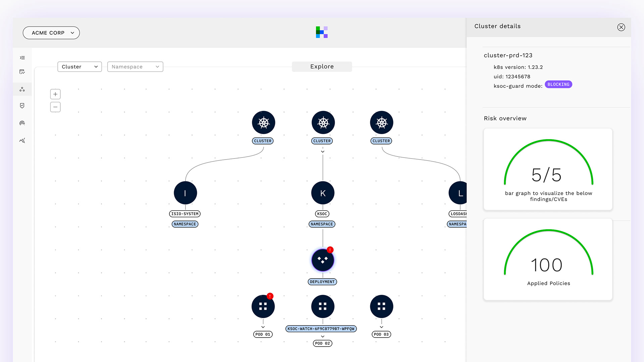The image size is (644, 362).
Task: Open the Cluster filter dropdown
Action: click(79, 67)
